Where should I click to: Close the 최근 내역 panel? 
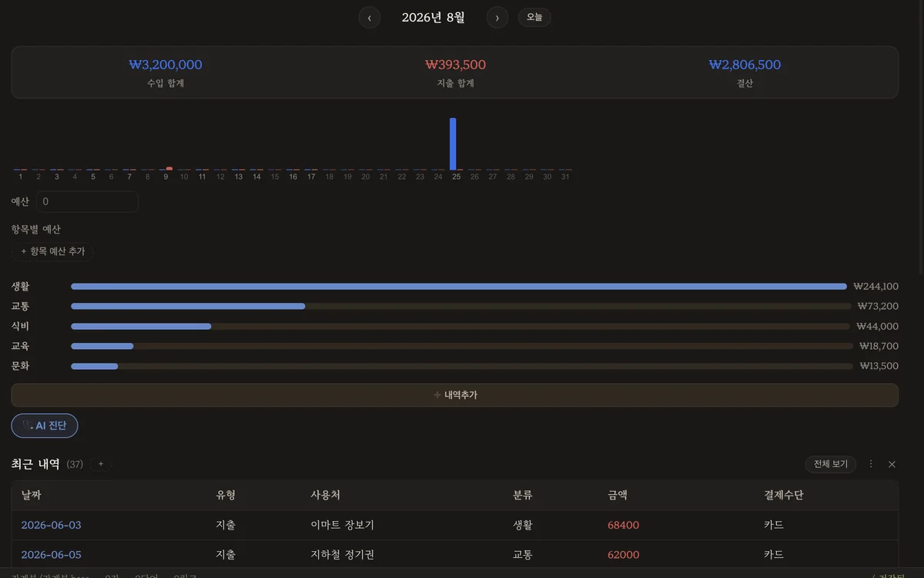coord(892,464)
